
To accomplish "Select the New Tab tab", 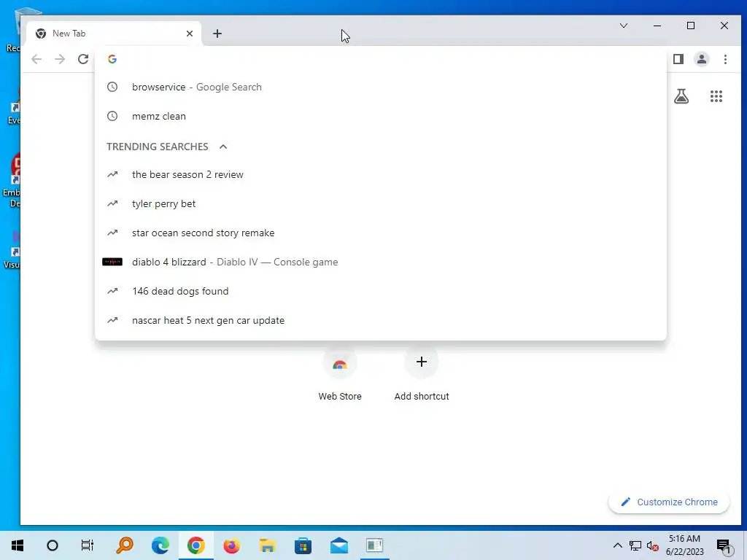I will point(115,34).
